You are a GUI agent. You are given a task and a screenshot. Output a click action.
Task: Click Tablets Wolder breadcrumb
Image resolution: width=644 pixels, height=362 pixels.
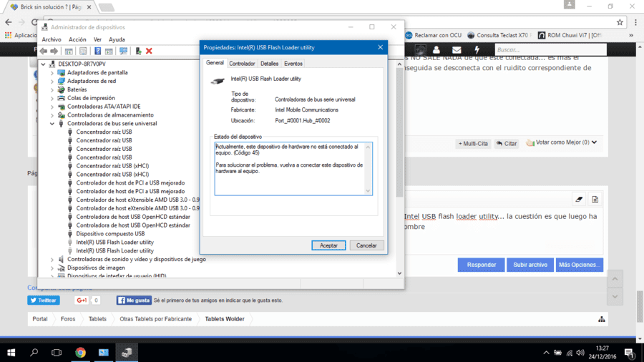[225, 319]
